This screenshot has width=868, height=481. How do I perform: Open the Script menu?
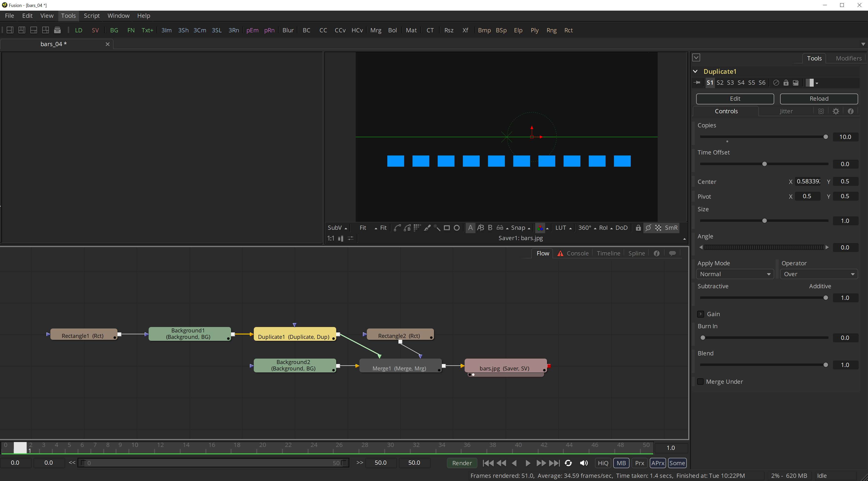point(92,16)
